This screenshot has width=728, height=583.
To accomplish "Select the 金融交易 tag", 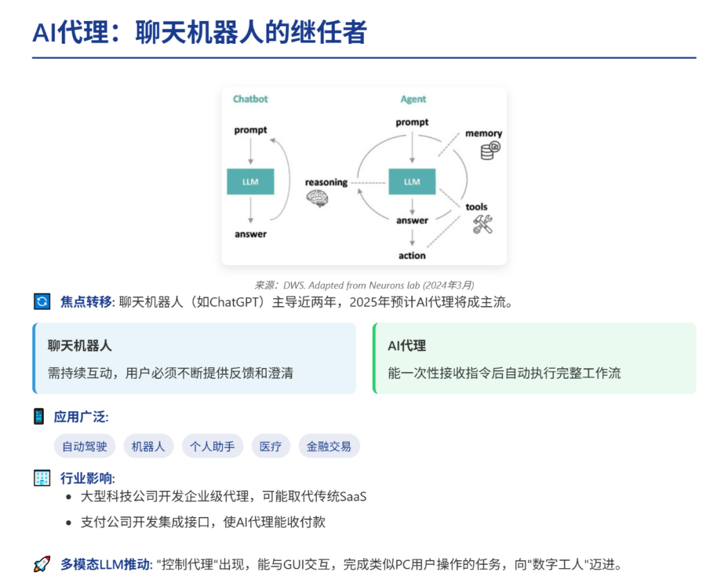I will (329, 447).
